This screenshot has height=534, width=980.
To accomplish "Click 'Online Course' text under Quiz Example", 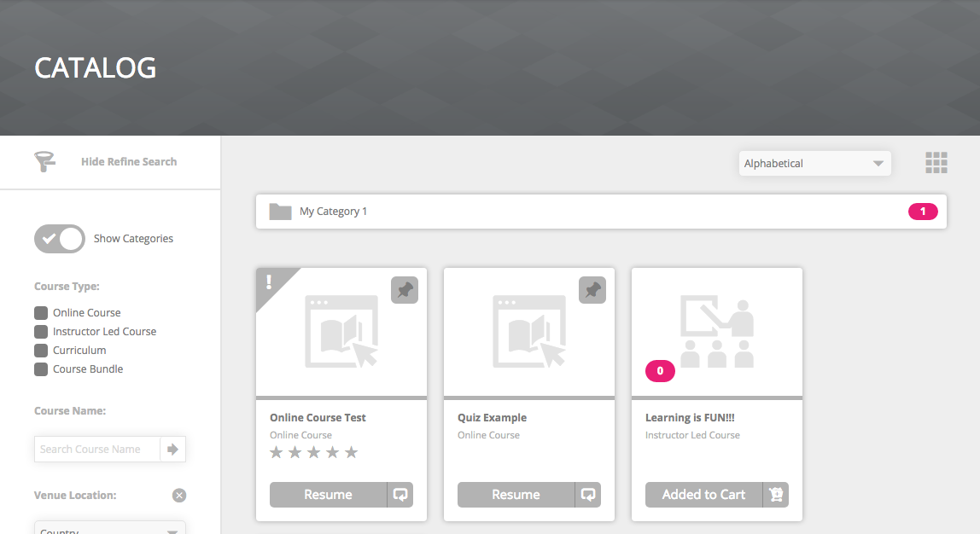I will pos(488,435).
